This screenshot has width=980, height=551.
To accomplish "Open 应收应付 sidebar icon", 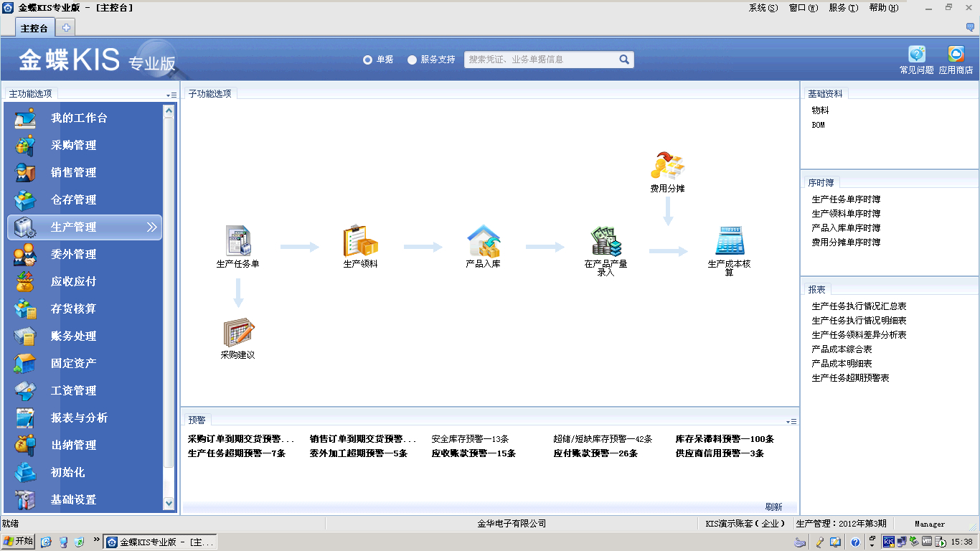I will coord(25,282).
